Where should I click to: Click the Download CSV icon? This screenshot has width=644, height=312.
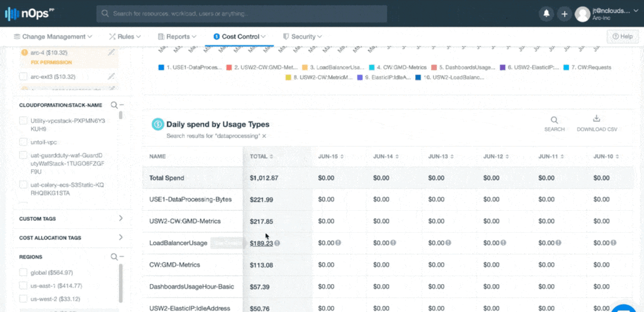click(x=596, y=119)
